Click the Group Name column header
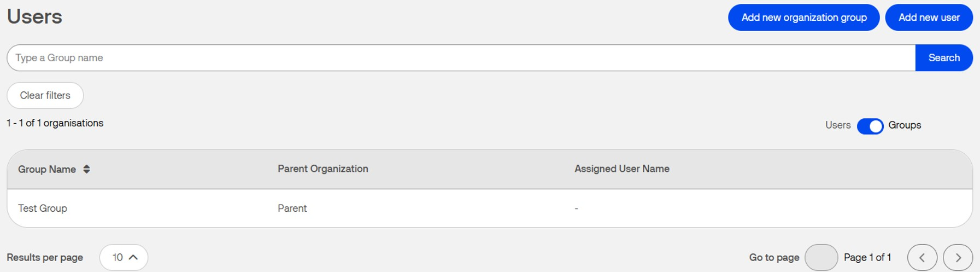The height and width of the screenshot is (272, 980). tap(47, 169)
